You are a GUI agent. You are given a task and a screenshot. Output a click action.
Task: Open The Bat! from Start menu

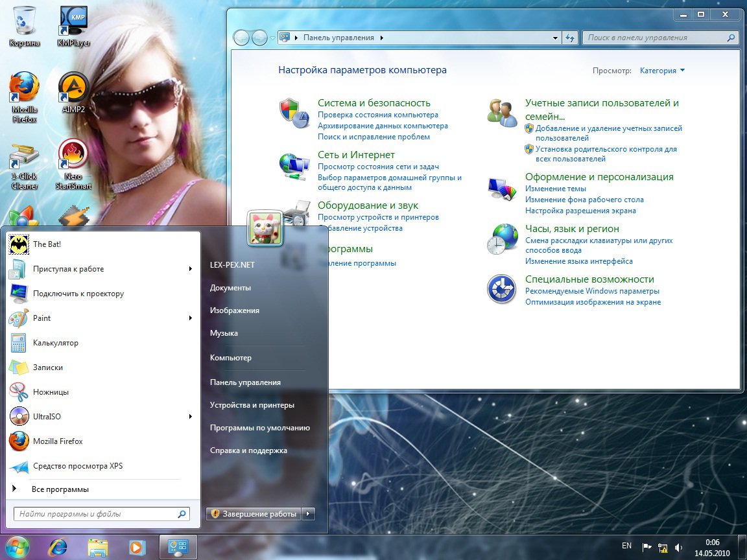point(47,244)
